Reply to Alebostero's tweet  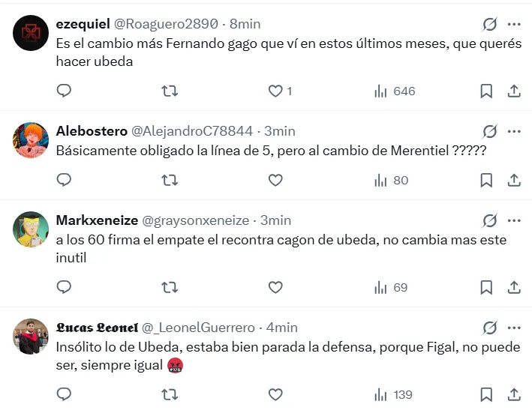point(65,180)
